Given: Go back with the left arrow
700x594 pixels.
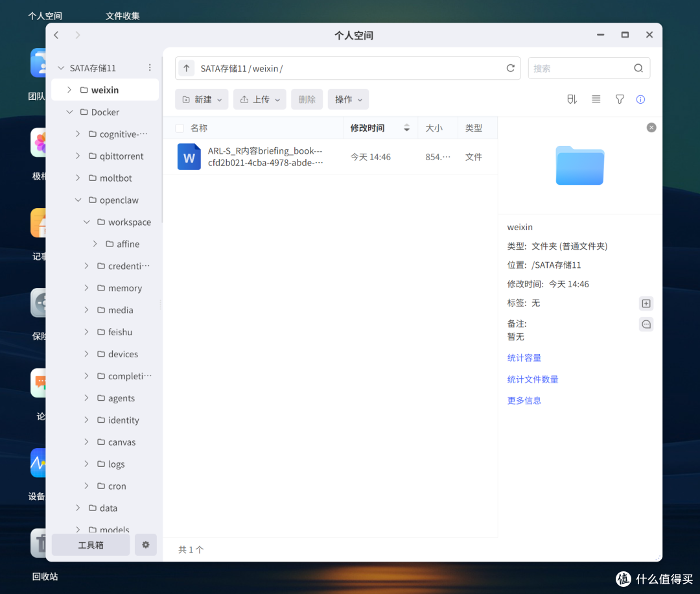Looking at the screenshot, I should (56, 35).
